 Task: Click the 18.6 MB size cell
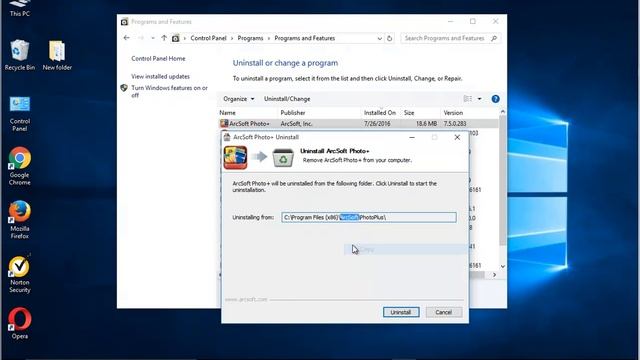tap(427, 123)
